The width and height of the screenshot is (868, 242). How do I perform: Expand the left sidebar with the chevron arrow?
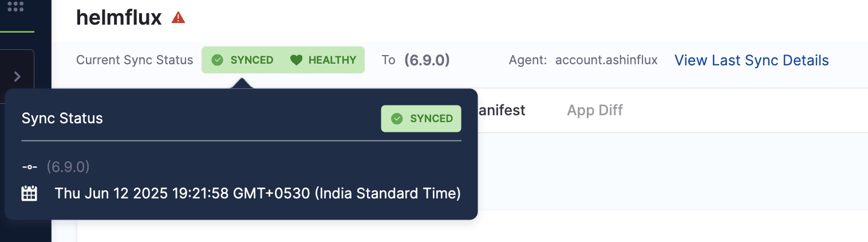(x=17, y=76)
